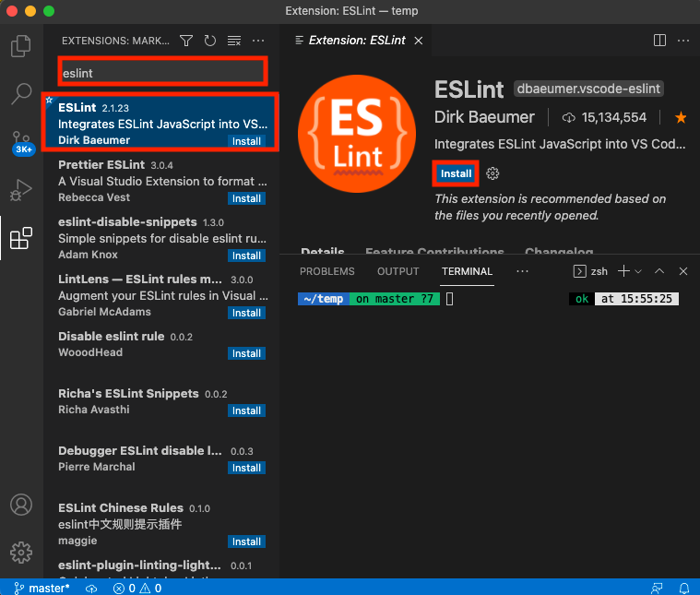Screen dimensions: 700x595
Task: Open ESLint extension manage gear
Action: [492, 173]
